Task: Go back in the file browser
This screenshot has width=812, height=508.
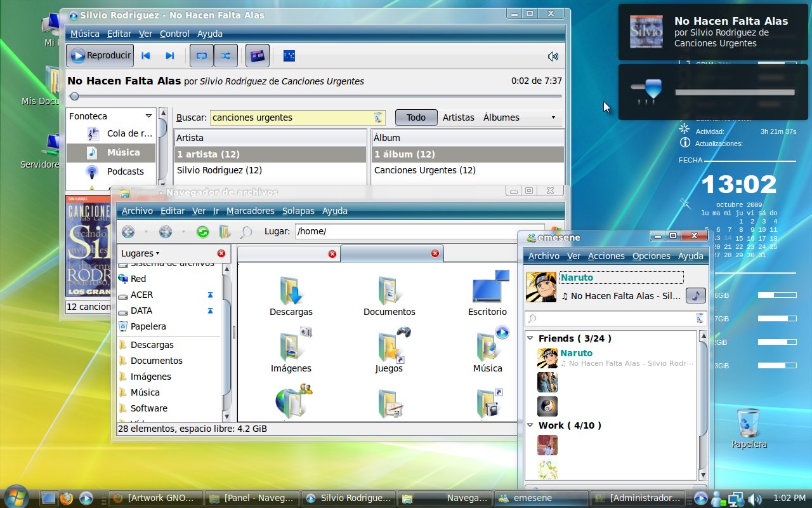Action: (128, 232)
